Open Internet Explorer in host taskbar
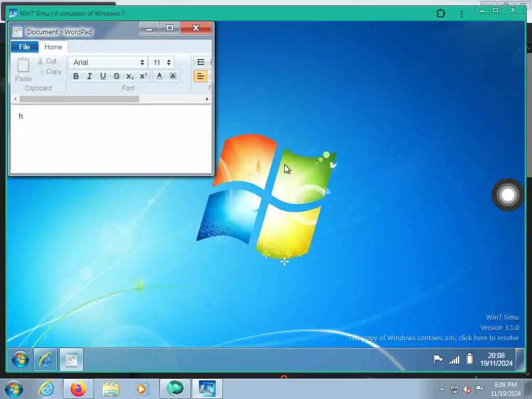Screen dimensions: 532x399 (46, 389)
